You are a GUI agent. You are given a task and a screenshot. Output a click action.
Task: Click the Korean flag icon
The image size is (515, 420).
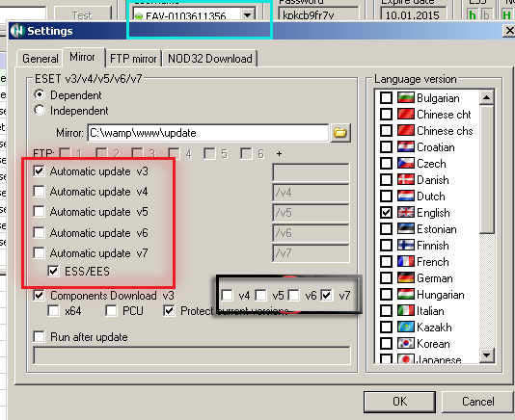pos(406,343)
